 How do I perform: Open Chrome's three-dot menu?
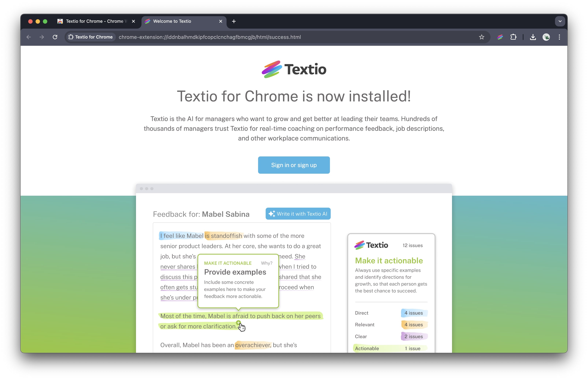559,37
